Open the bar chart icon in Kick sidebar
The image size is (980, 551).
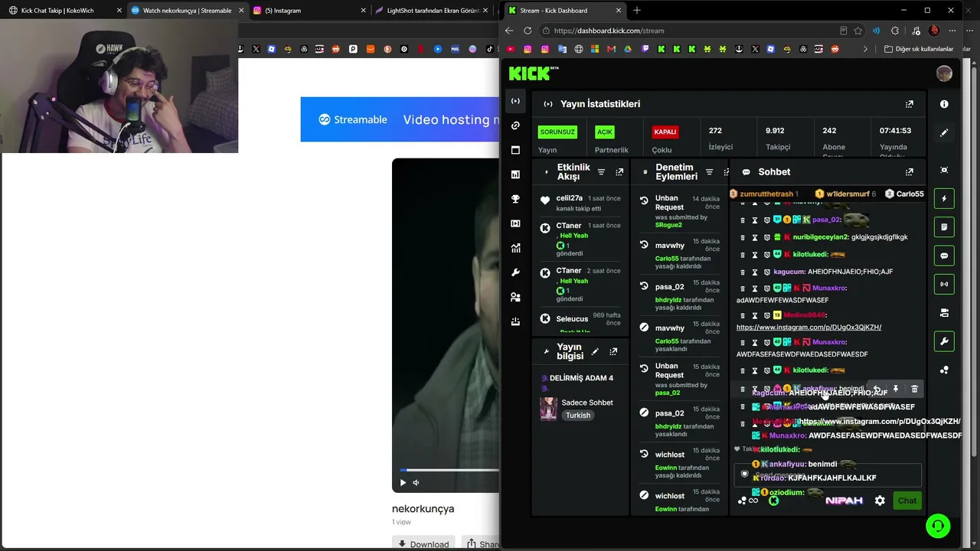pyautogui.click(x=515, y=174)
